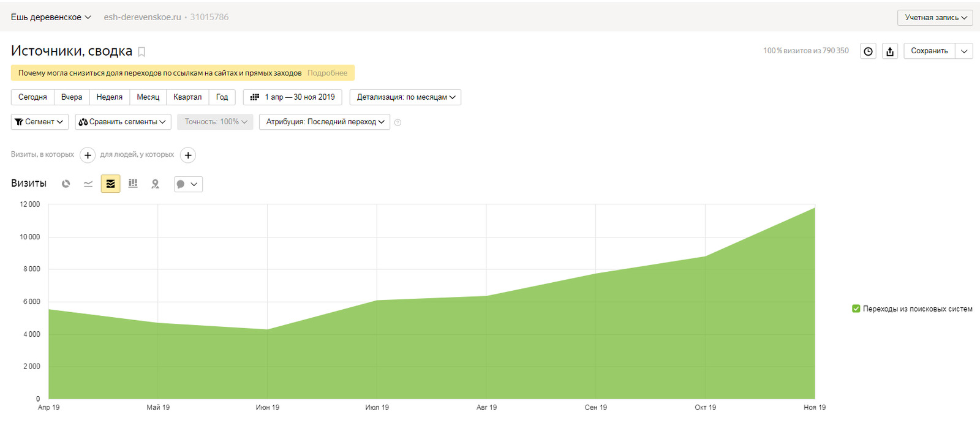
Task: Open the 'Сегмент' dropdown
Action: click(x=40, y=122)
